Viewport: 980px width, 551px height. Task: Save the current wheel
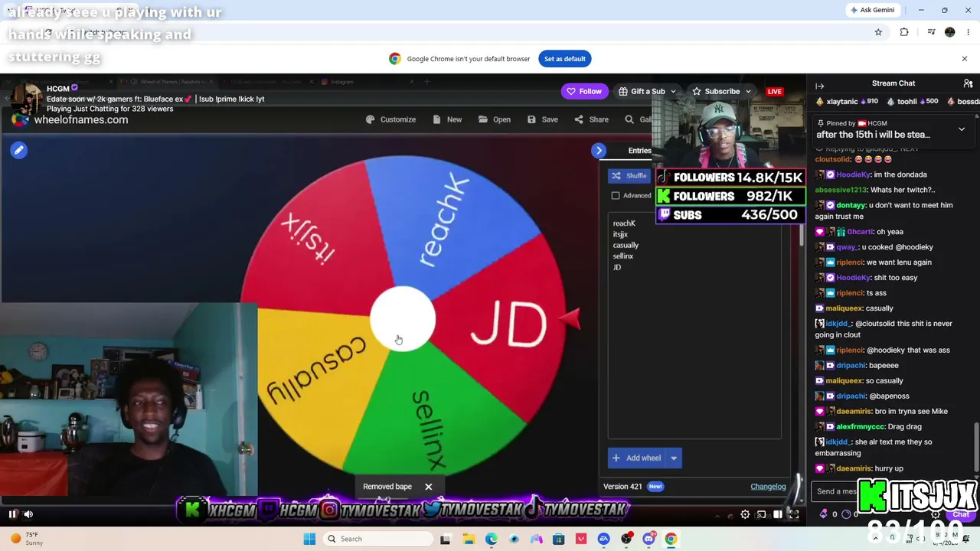(x=542, y=119)
